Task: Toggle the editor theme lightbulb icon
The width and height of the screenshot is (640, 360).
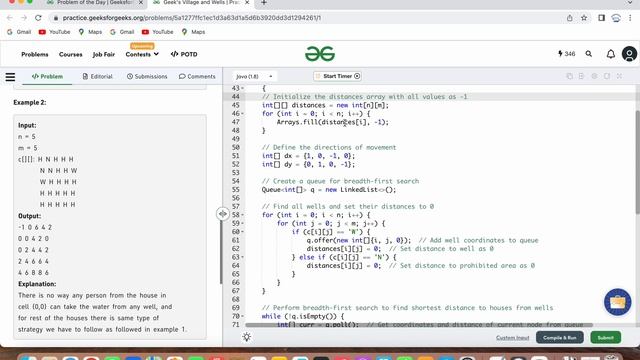Action: (247, 337)
